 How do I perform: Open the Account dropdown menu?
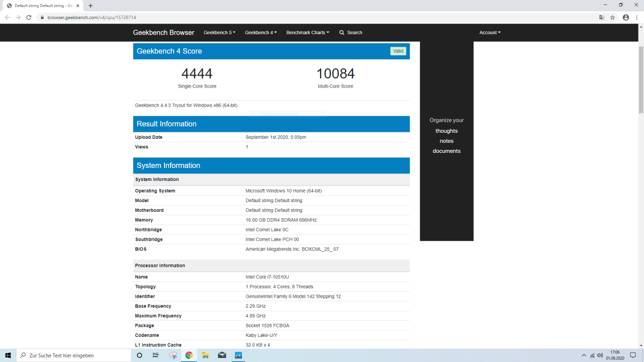[x=490, y=33]
